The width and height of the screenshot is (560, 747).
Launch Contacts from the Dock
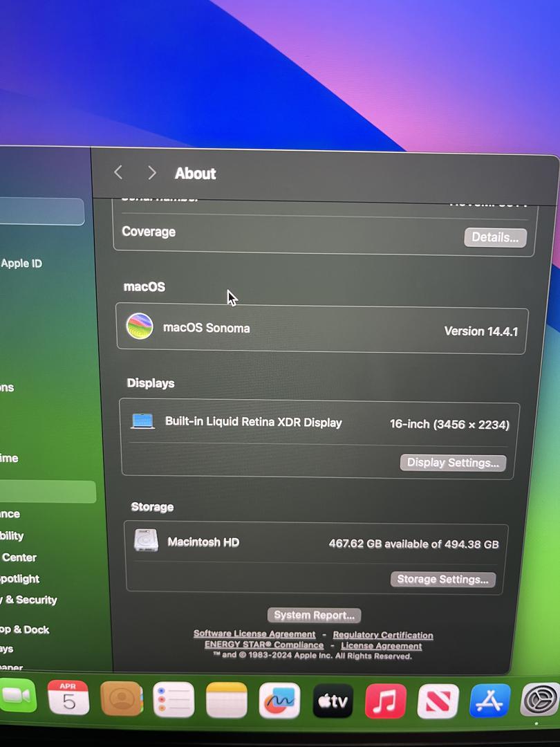pos(122,699)
